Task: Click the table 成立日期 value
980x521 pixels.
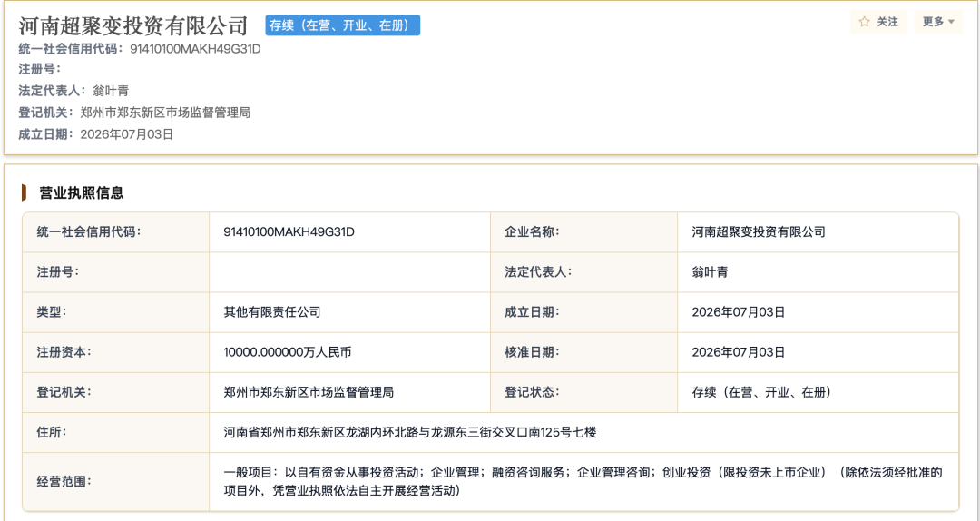Action: pyautogui.click(x=738, y=312)
